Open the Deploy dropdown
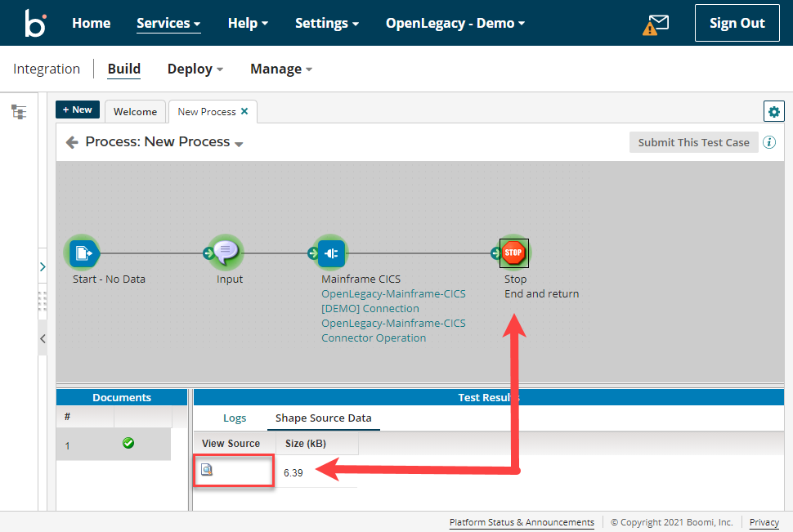 pos(195,69)
